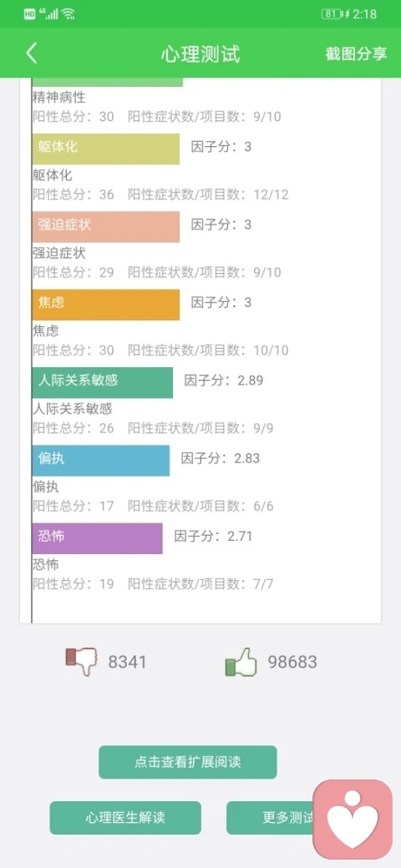The width and height of the screenshot is (401, 868).
Task: Tap the HD network indicator icon
Action: [x=29, y=14]
